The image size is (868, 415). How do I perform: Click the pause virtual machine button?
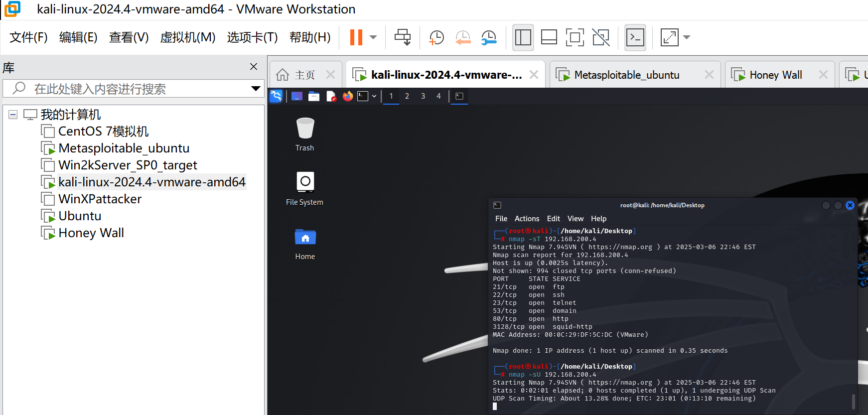pos(356,37)
